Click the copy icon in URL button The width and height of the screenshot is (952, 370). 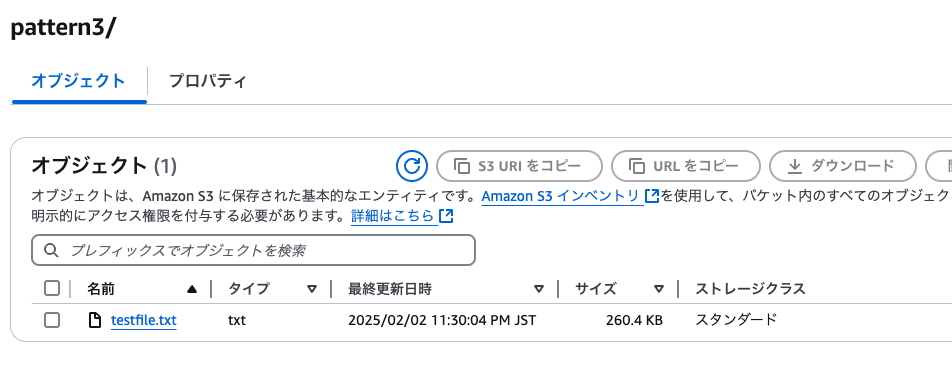[x=637, y=166]
